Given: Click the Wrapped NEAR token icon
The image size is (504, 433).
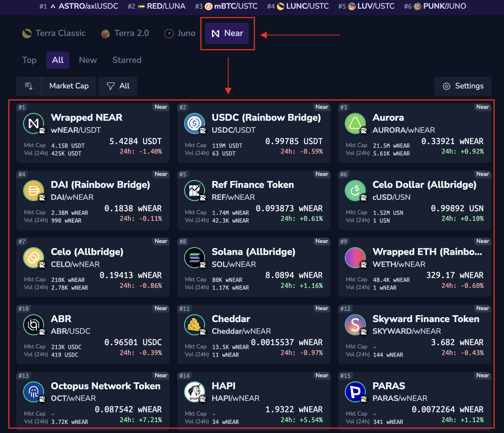Looking at the screenshot, I should click(x=34, y=123).
